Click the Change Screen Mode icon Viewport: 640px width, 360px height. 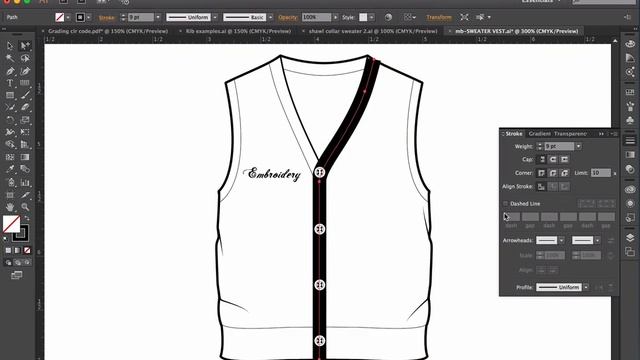pos(16,275)
